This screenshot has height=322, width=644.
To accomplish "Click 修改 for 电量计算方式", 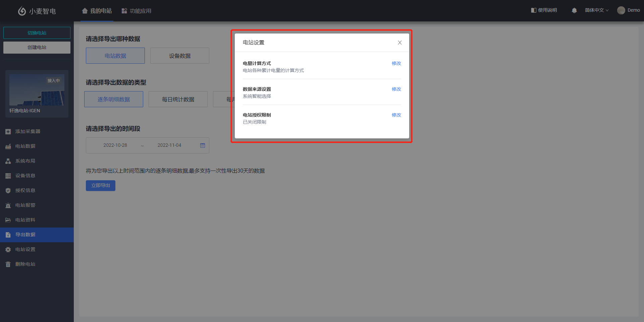I will pos(396,63).
